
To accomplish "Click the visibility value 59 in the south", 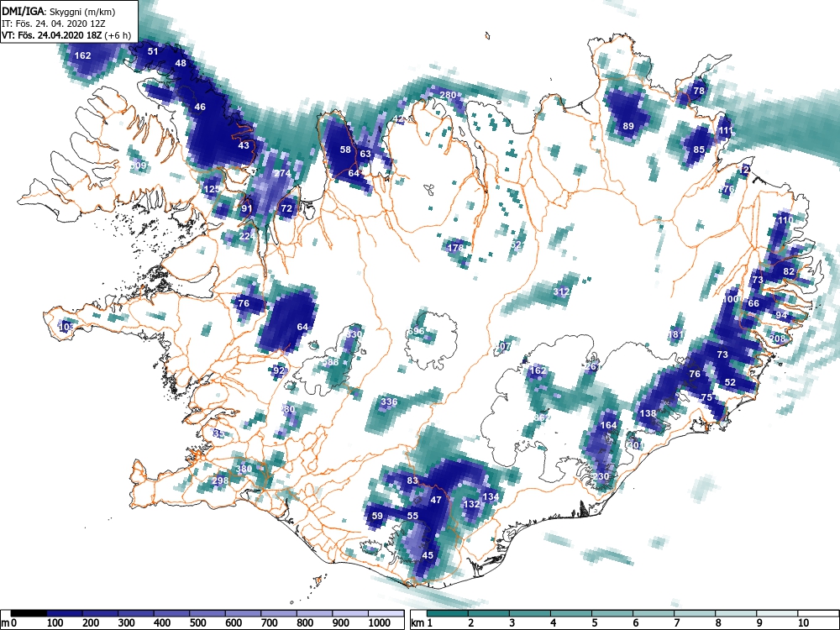I will click(x=377, y=516).
